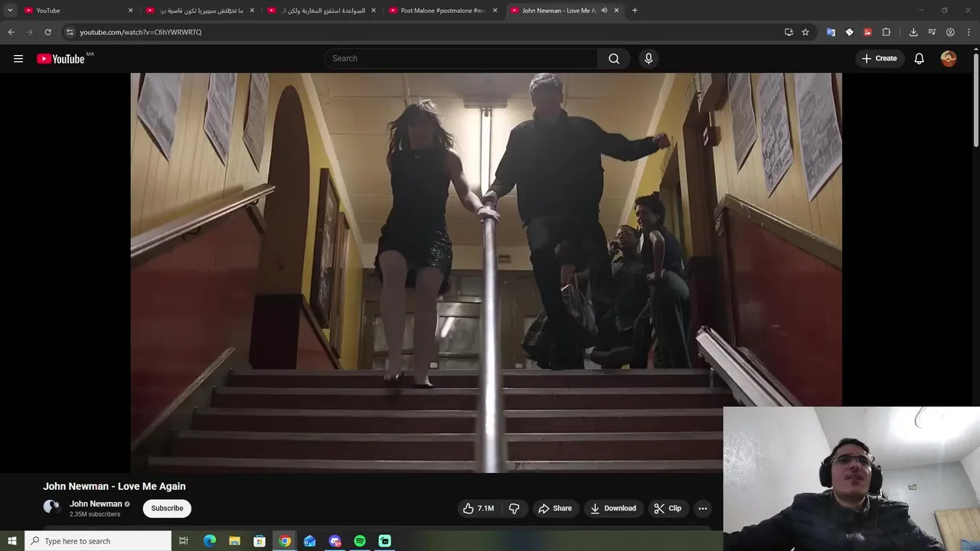
Task: Share the John Newman video
Action: click(x=555, y=508)
